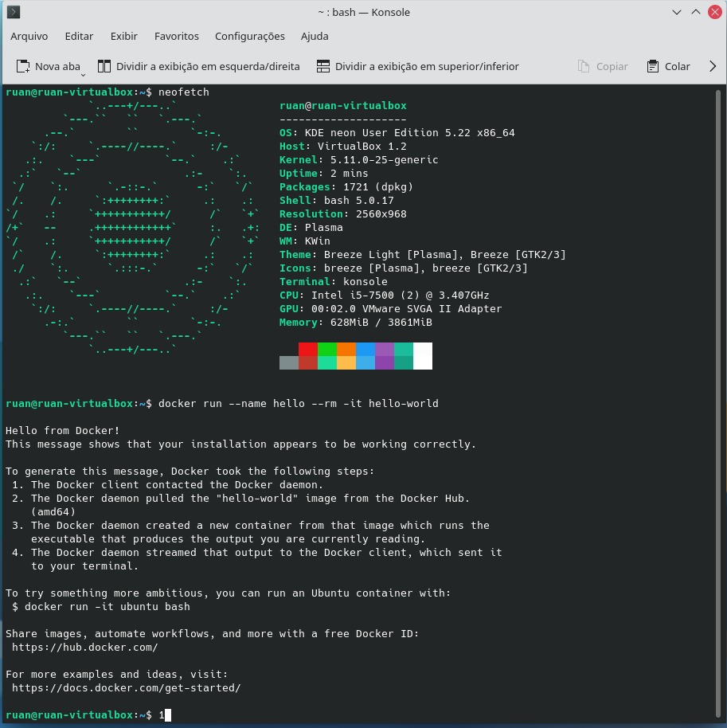This screenshot has height=728, width=727.
Task: Click the window title '~ : bash — Konsole'
Action: pyautogui.click(x=363, y=12)
